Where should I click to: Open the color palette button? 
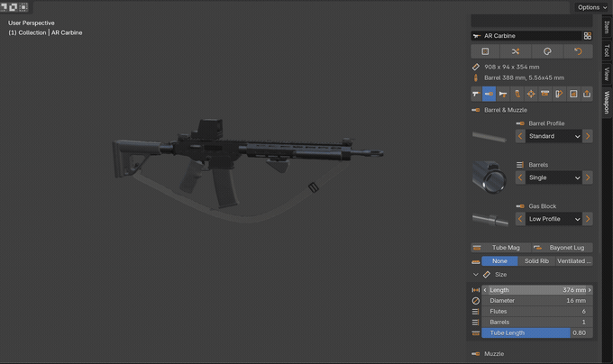click(547, 51)
